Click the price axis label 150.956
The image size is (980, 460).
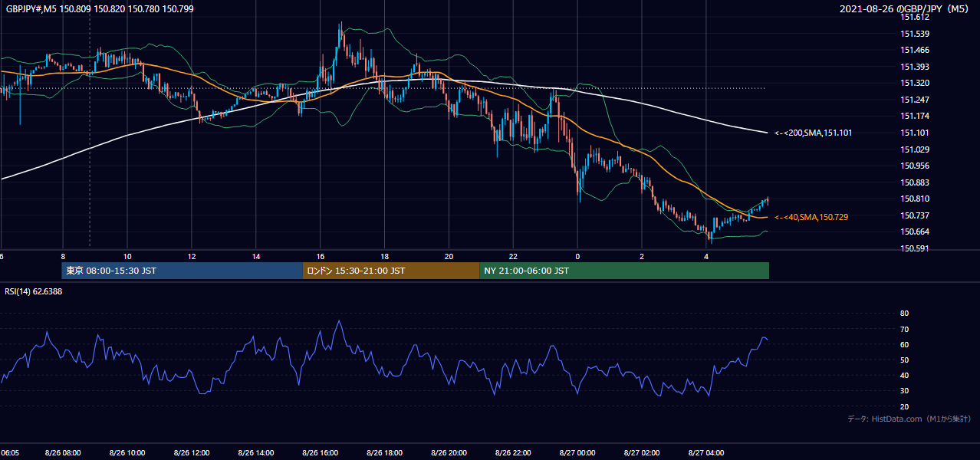(915, 166)
